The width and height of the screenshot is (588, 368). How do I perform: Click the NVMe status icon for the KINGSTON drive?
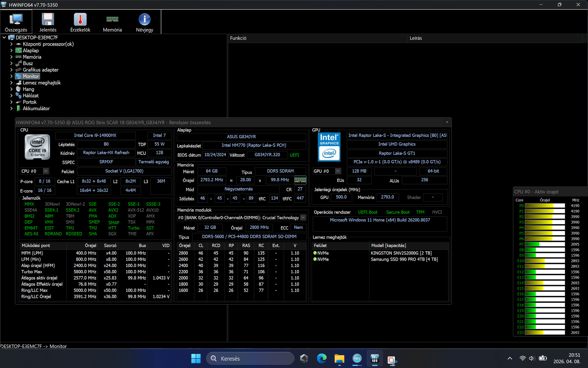pyautogui.click(x=315, y=253)
